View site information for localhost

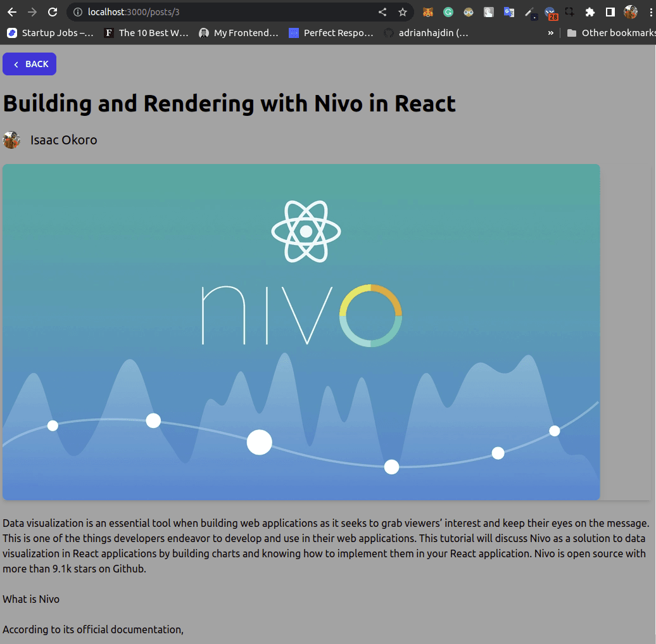[77, 12]
